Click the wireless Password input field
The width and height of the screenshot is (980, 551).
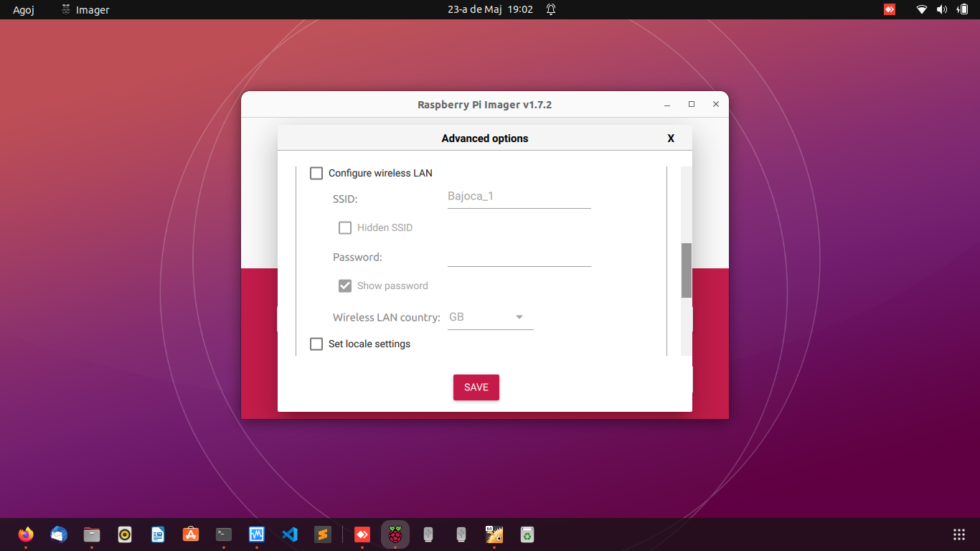519,256
